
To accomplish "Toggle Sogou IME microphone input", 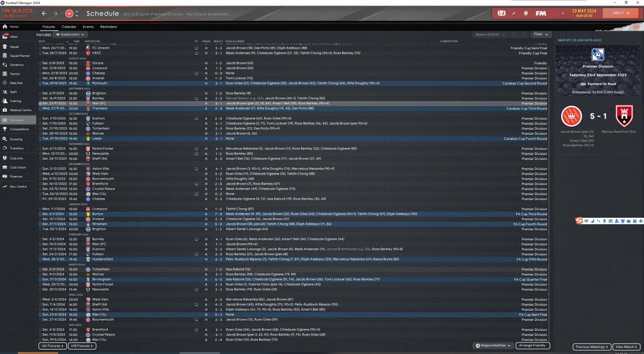I will 604,221.
